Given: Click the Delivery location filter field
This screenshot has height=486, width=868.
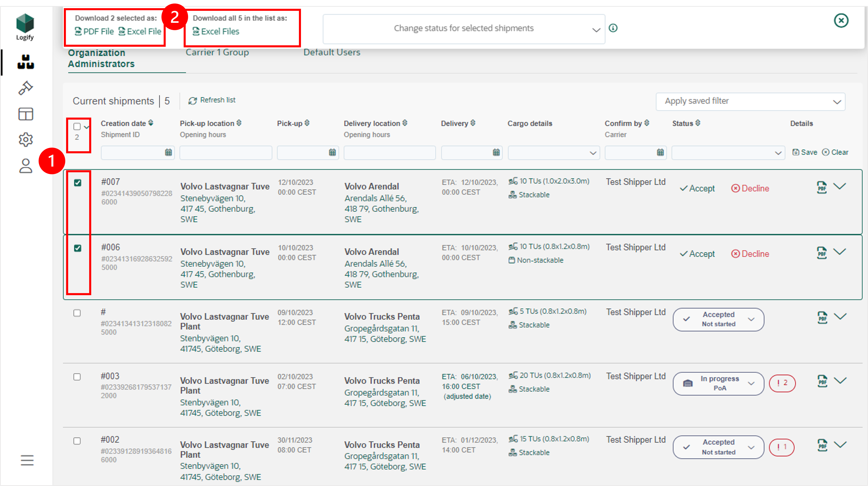Looking at the screenshot, I should [390, 153].
